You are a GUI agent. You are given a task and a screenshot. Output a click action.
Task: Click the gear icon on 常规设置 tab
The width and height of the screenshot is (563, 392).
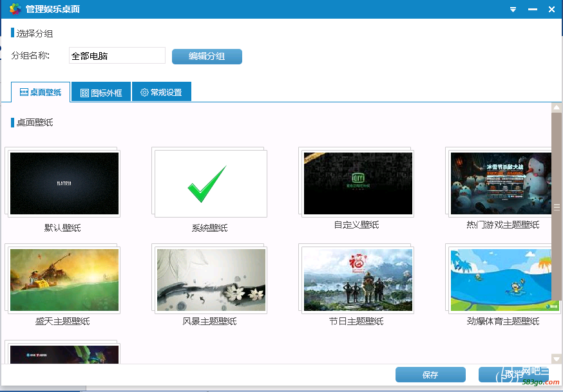coord(144,93)
